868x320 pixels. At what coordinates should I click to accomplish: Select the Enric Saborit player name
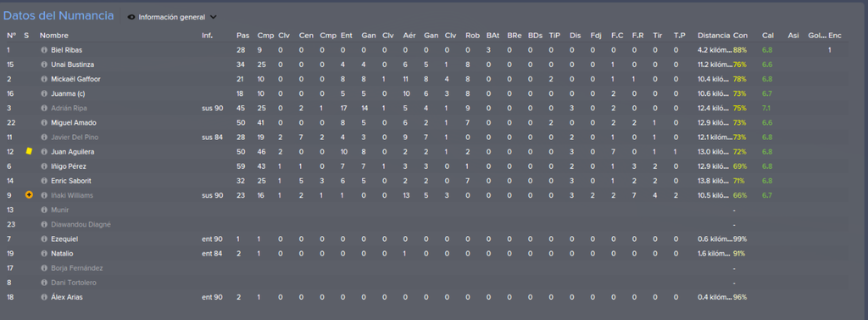(69, 180)
